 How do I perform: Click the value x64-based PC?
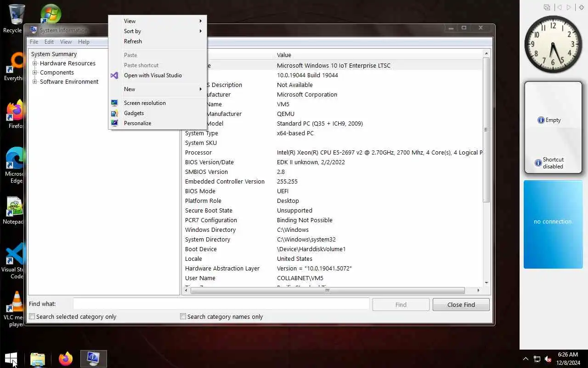[295, 133]
